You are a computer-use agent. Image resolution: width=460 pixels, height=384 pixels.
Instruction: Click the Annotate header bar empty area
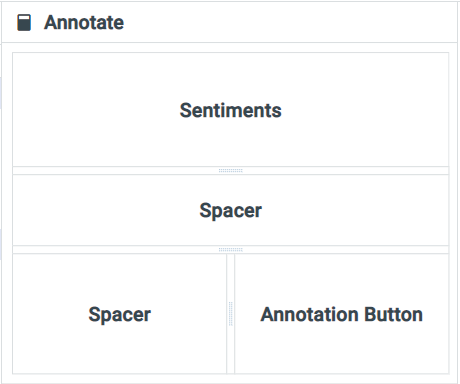click(x=290, y=23)
